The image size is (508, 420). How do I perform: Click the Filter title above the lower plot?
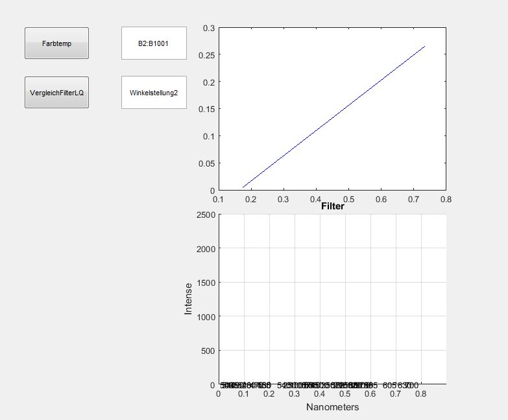pyautogui.click(x=333, y=207)
